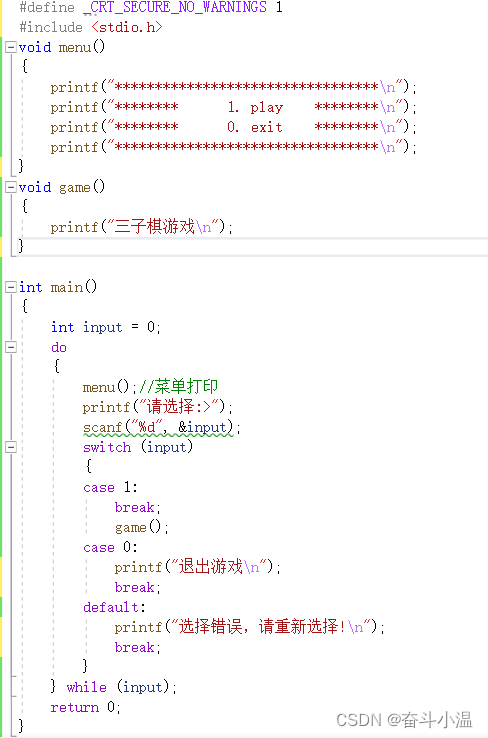Click 'case 1:' label
This screenshot has height=738, width=488.
click(x=110, y=487)
